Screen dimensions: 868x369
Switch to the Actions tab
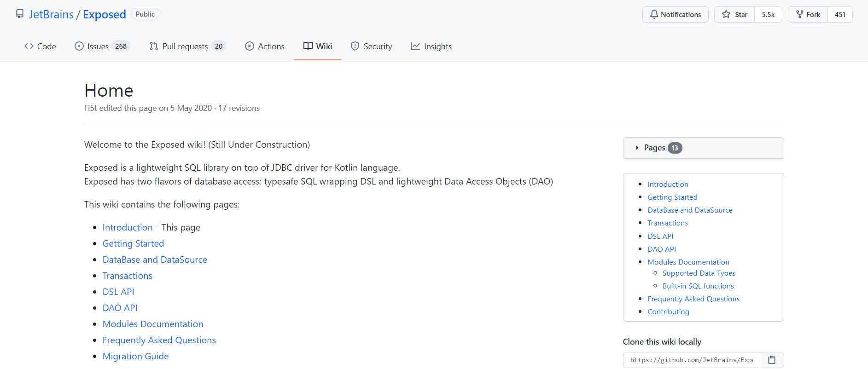tap(265, 46)
